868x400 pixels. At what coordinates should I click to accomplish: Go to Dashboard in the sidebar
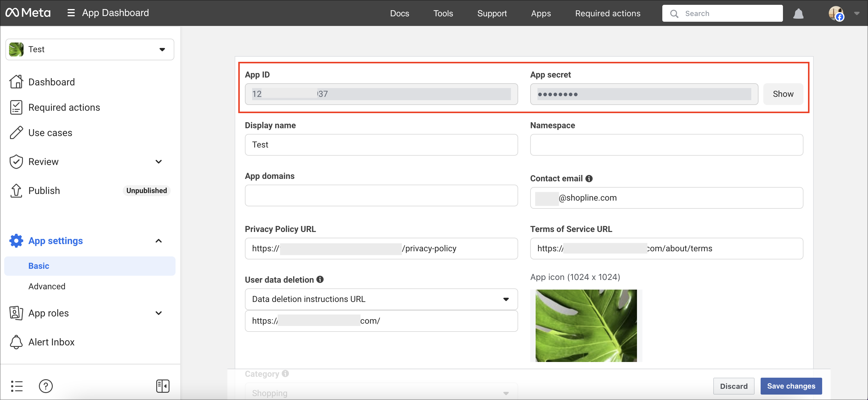point(52,82)
